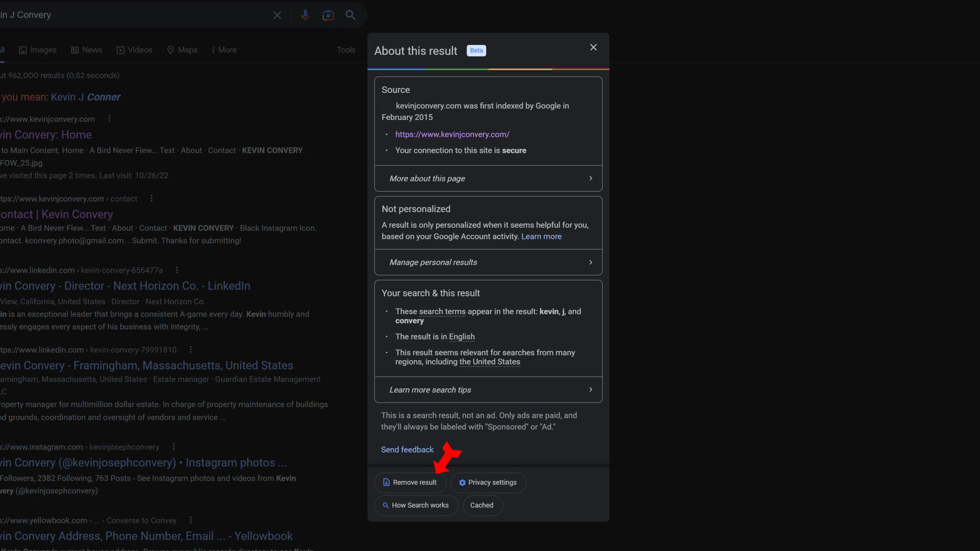Click the search magnifier icon
The width and height of the screenshot is (980, 551).
pos(350,15)
